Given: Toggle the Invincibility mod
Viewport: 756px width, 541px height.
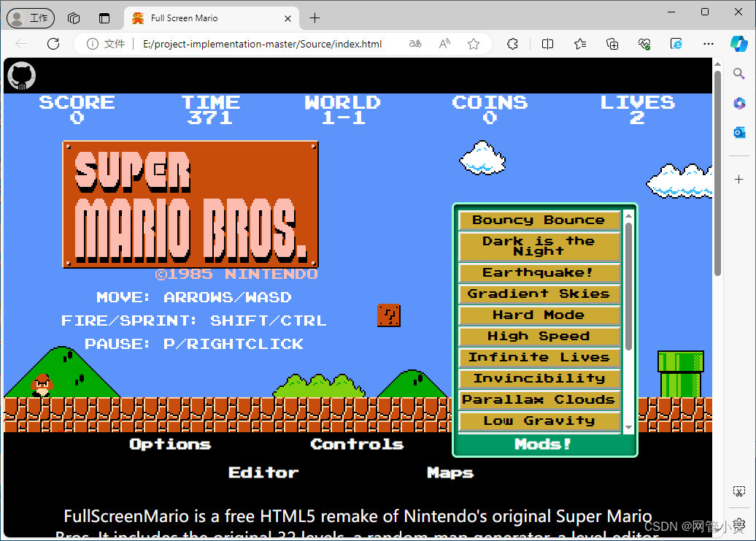Looking at the screenshot, I should click(539, 379).
